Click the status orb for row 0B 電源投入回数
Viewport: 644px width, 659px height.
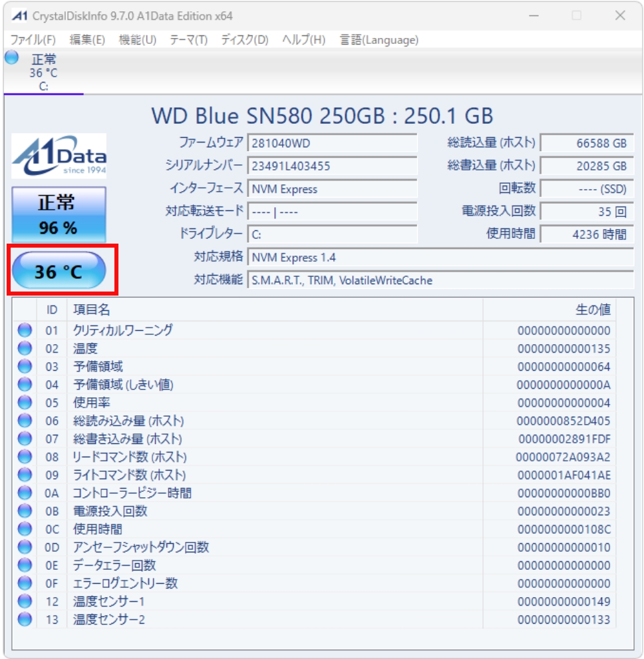pyautogui.click(x=25, y=511)
